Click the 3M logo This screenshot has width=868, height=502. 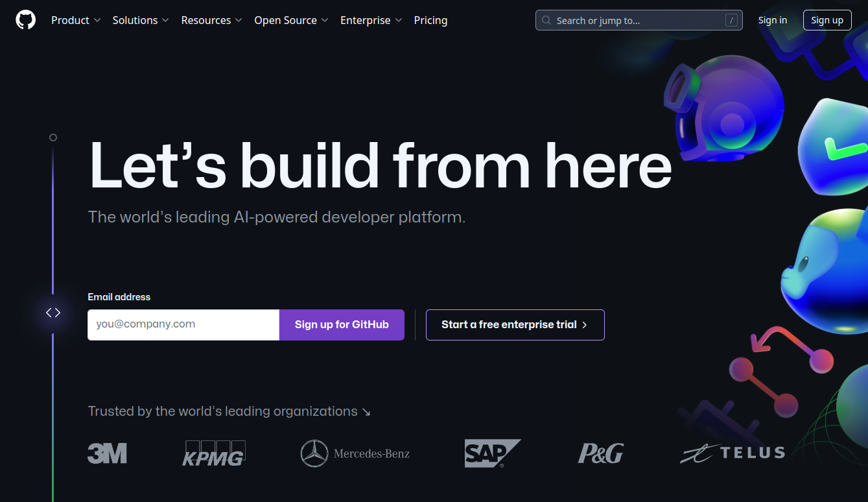pyautogui.click(x=107, y=453)
